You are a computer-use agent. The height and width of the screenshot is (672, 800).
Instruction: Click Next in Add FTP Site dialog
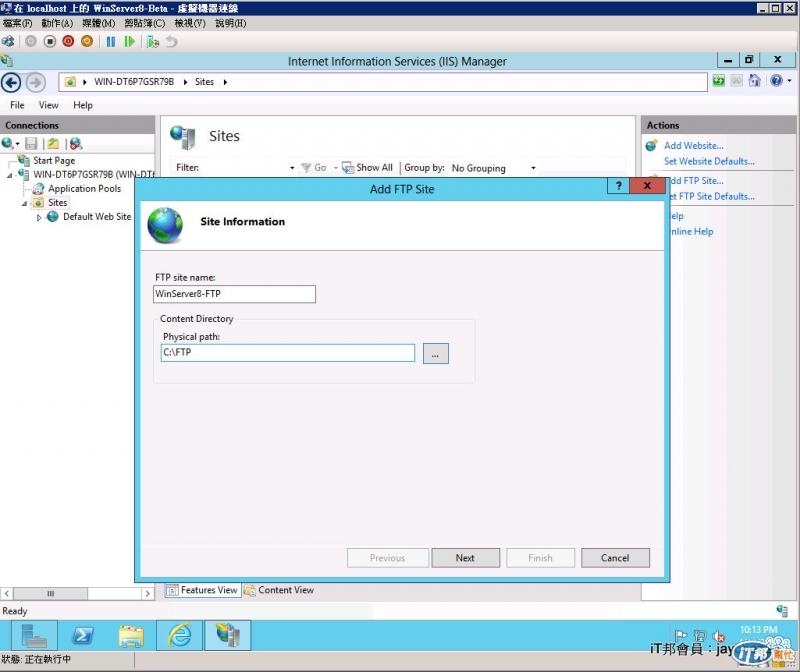point(465,558)
